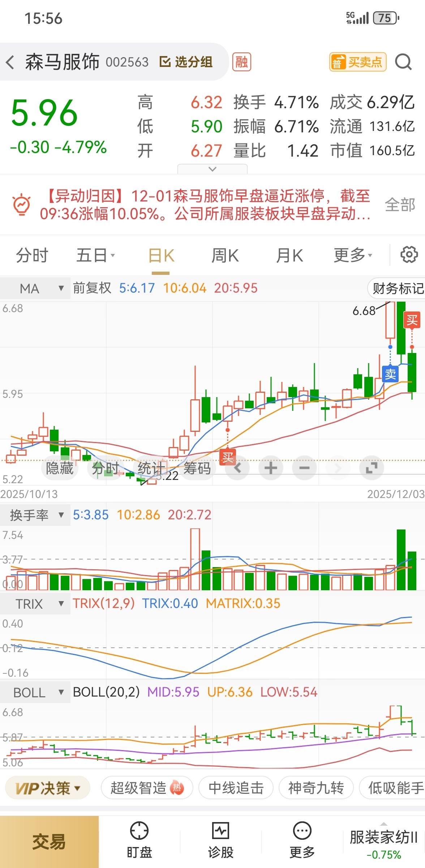
Task: Toggle the 分时 overlay button on chart
Action: click(x=105, y=468)
